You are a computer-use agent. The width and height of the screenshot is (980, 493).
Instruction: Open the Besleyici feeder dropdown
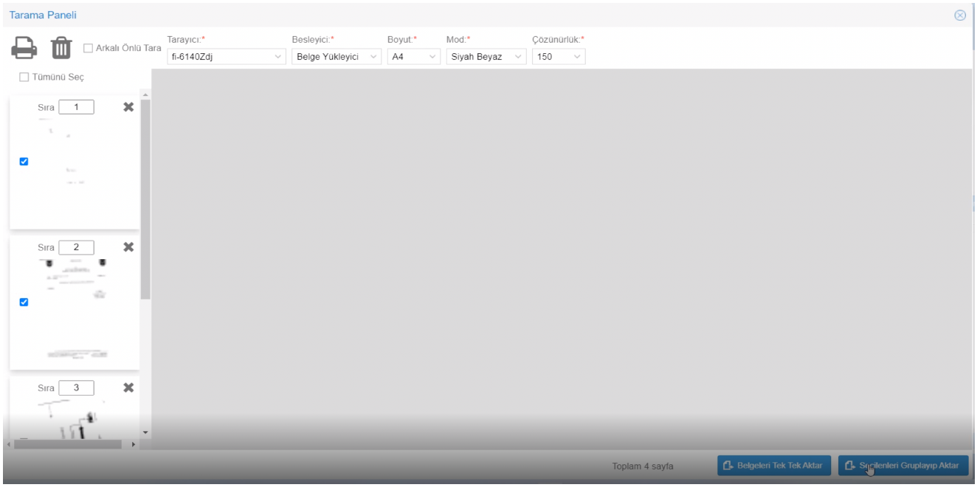coord(336,57)
